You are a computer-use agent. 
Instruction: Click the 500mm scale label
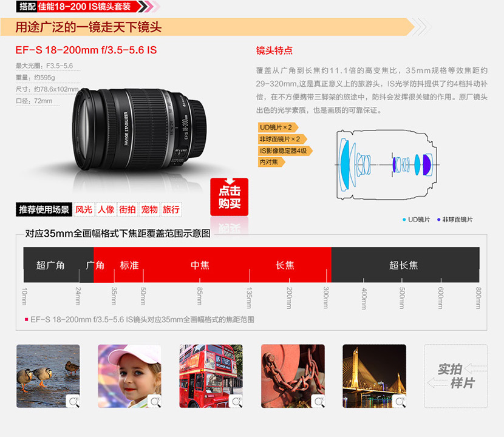402,299
